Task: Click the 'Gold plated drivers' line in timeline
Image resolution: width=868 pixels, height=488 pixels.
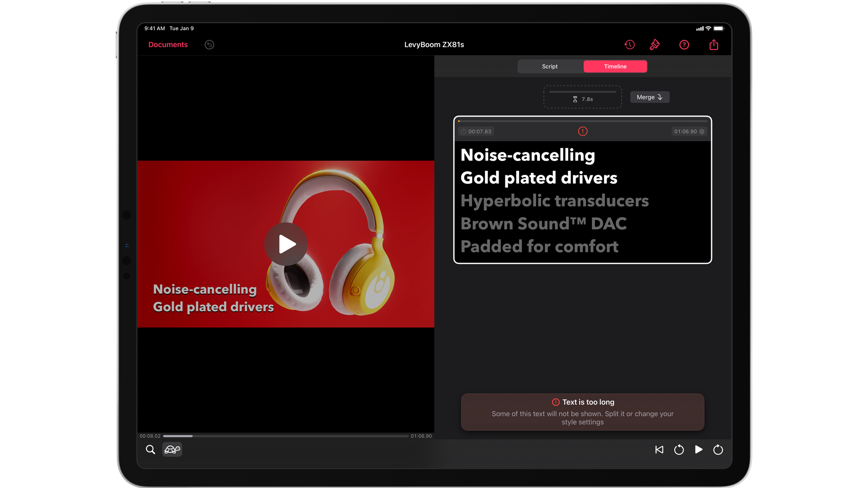Action: (539, 178)
